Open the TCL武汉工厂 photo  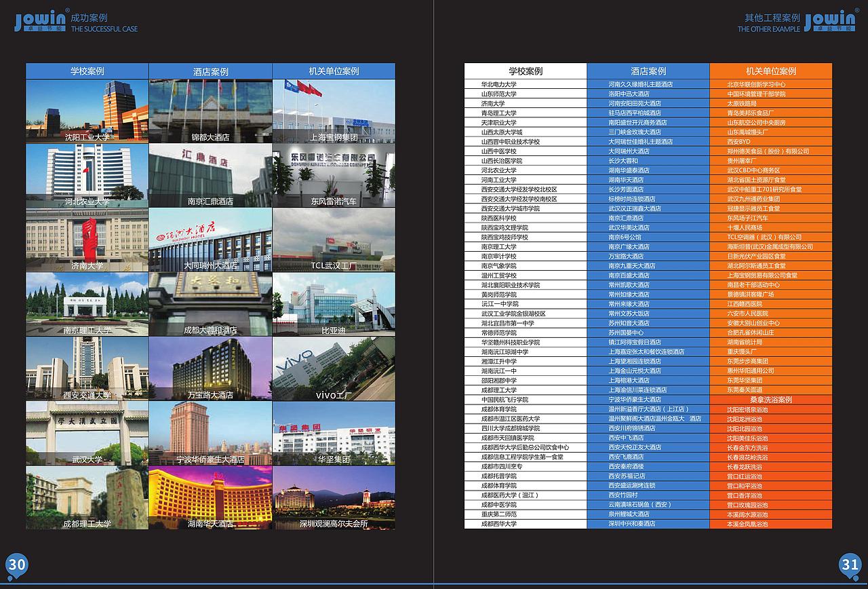[x=334, y=240]
